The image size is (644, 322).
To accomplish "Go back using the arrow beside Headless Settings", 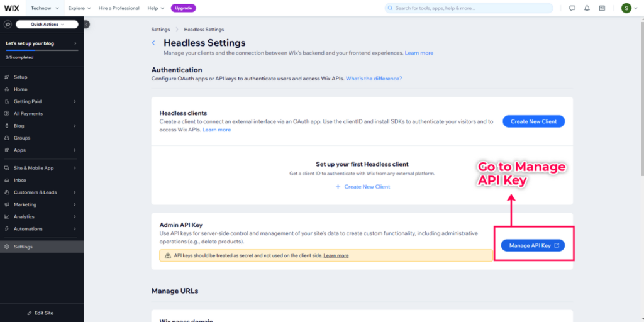I will 153,43.
